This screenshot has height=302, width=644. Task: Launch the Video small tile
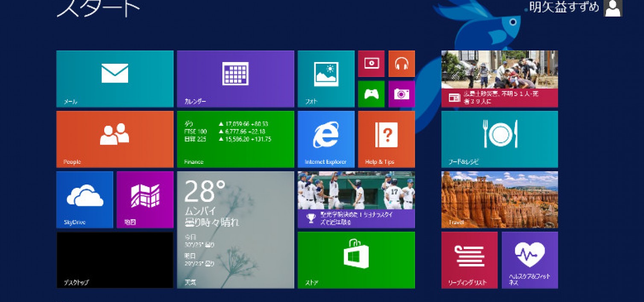(371, 64)
